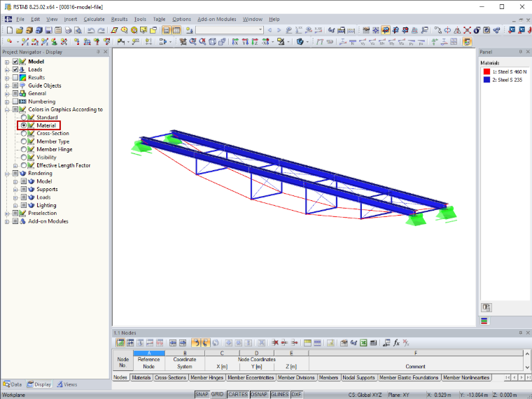Toggle OSNAP in status bar
The image size is (532, 399).
tap(259, 394)
